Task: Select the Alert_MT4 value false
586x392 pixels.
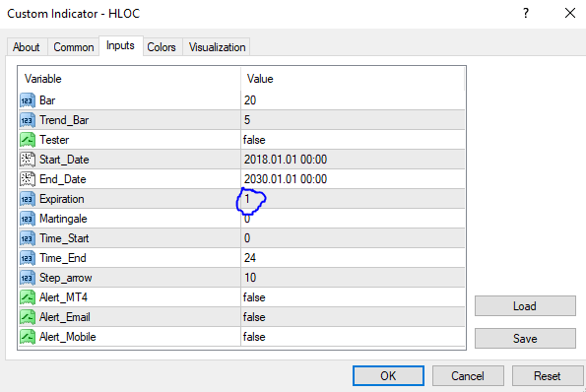Action: coord(254,297)
